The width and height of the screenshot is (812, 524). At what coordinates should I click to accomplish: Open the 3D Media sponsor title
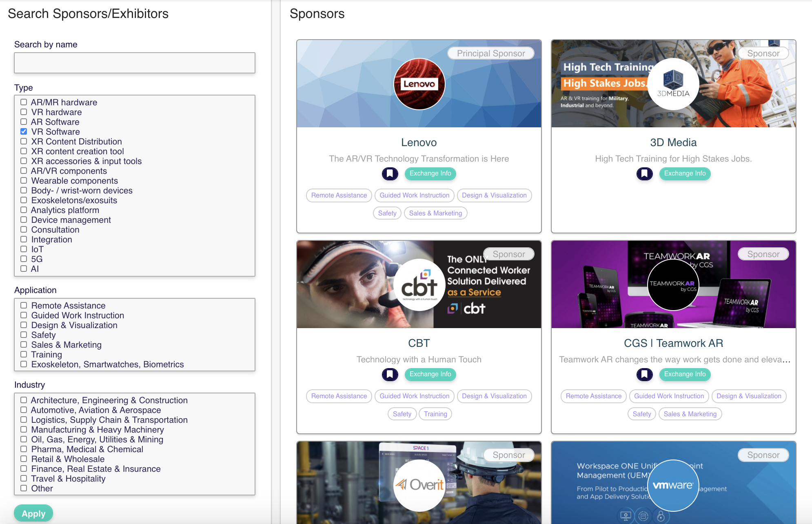click(673, 142)
